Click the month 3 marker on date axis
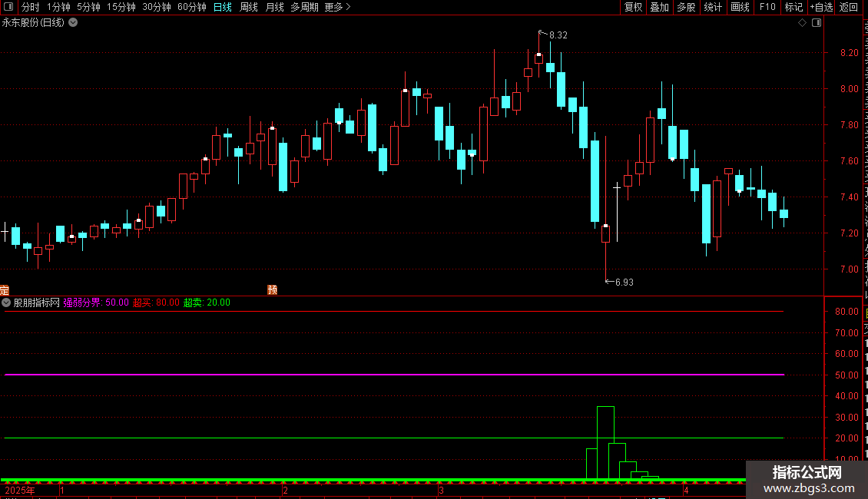This screenshot has width=868, height=499. tap(441, 490)
